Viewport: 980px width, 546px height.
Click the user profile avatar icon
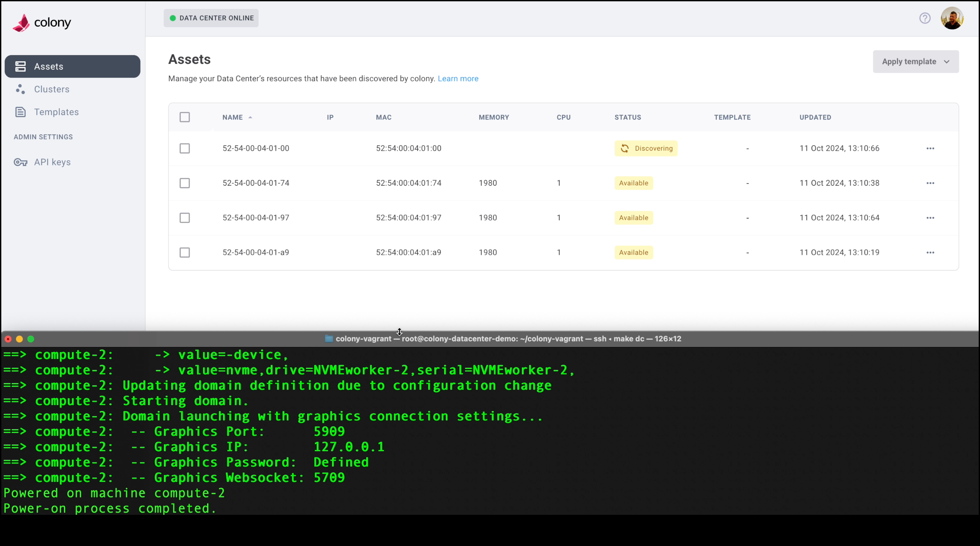coord(953,18)
